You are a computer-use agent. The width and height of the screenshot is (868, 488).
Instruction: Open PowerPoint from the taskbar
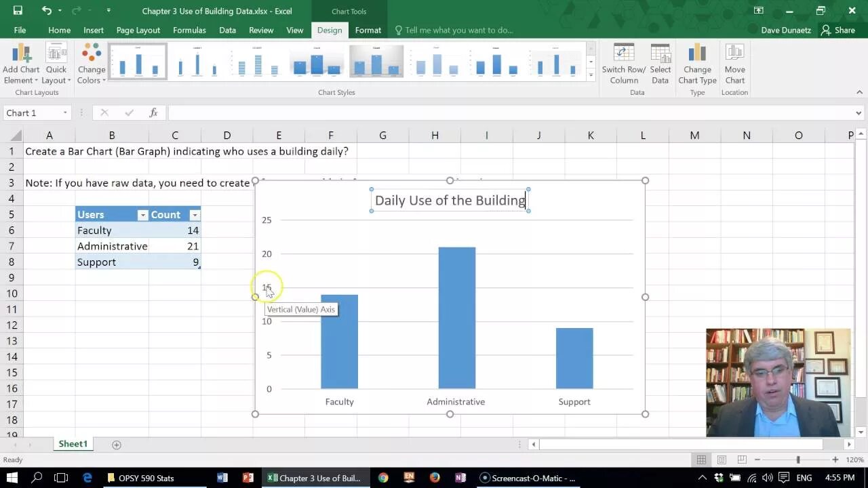point(248,478)
